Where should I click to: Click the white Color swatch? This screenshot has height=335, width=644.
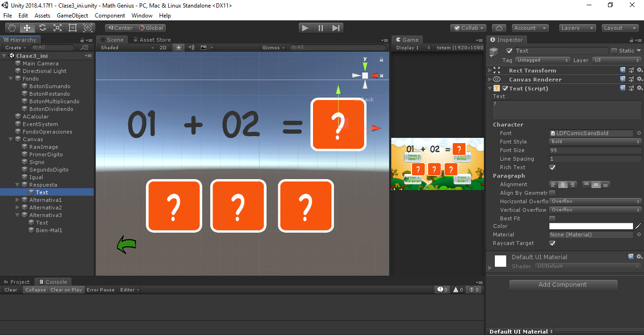pyautogui.click(x=591, y=226)
